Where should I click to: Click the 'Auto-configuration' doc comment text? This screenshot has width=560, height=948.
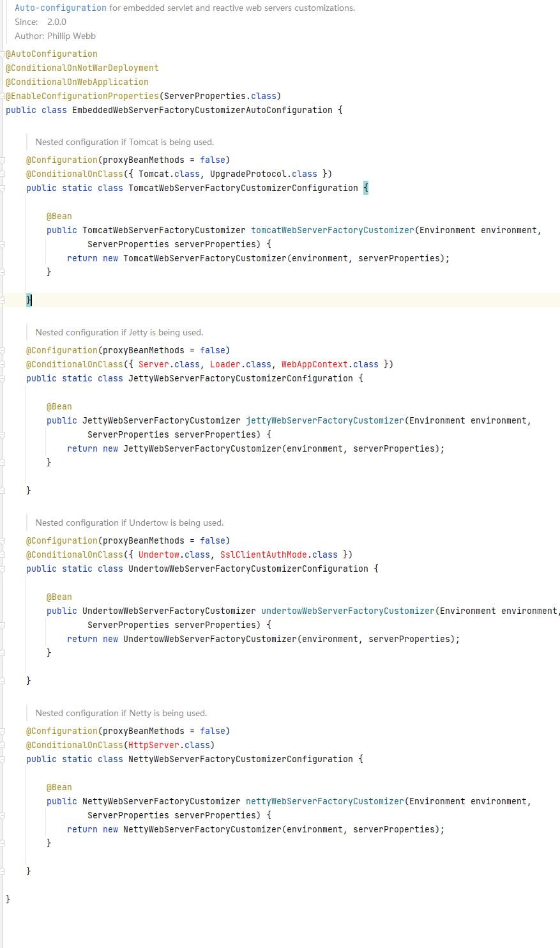point(61,8)
